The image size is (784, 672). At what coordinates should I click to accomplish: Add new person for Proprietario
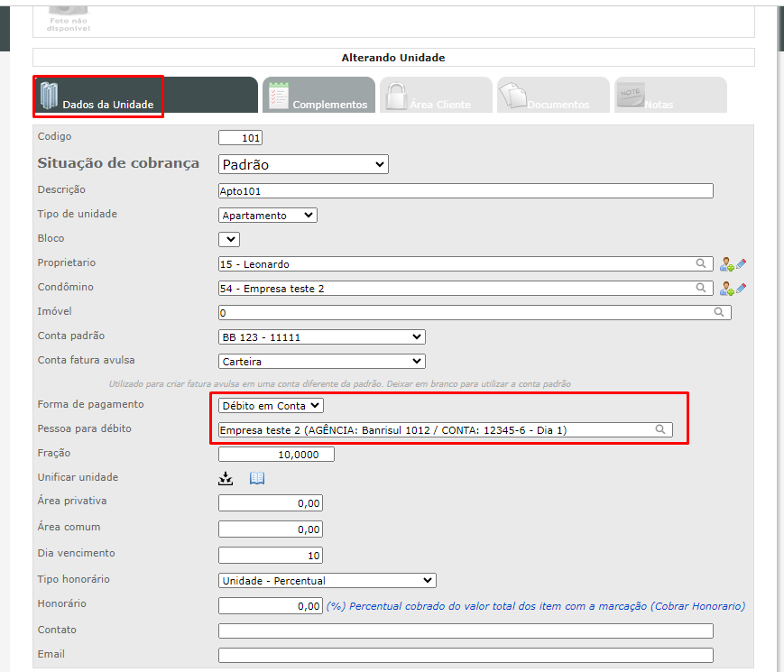coord(726,264)
